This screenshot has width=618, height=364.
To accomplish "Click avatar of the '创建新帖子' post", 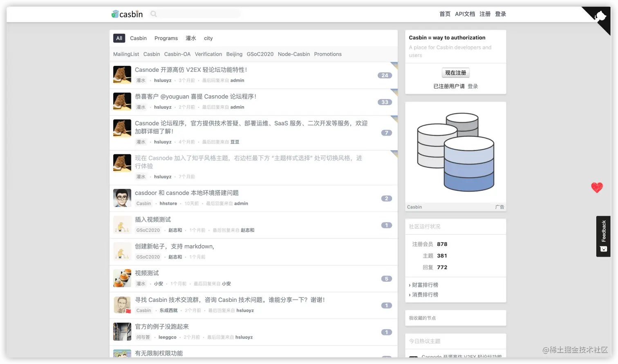I will (122, 251).
